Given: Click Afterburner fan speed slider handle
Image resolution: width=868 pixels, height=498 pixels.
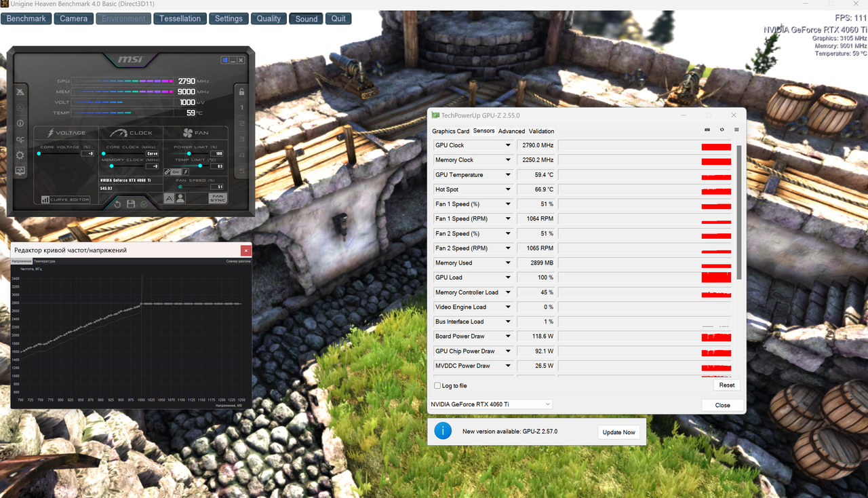Looking at the screenshot, I should pos(180,187).
